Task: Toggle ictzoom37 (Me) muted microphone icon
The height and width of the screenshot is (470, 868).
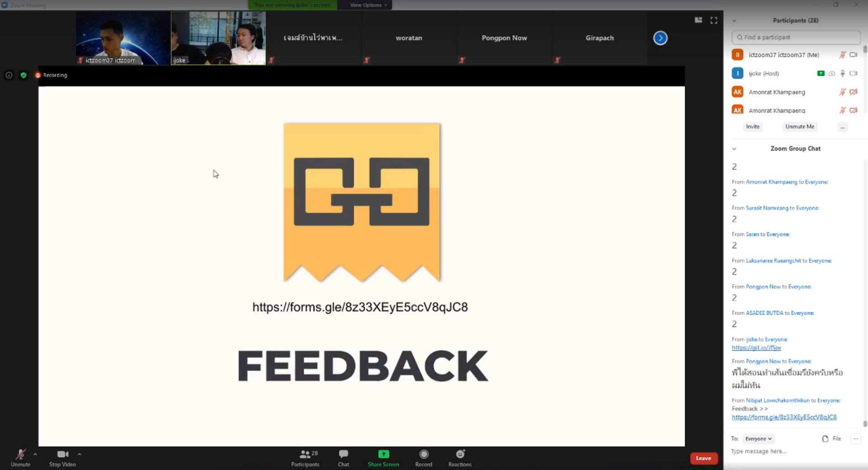Action: (843, 55)
